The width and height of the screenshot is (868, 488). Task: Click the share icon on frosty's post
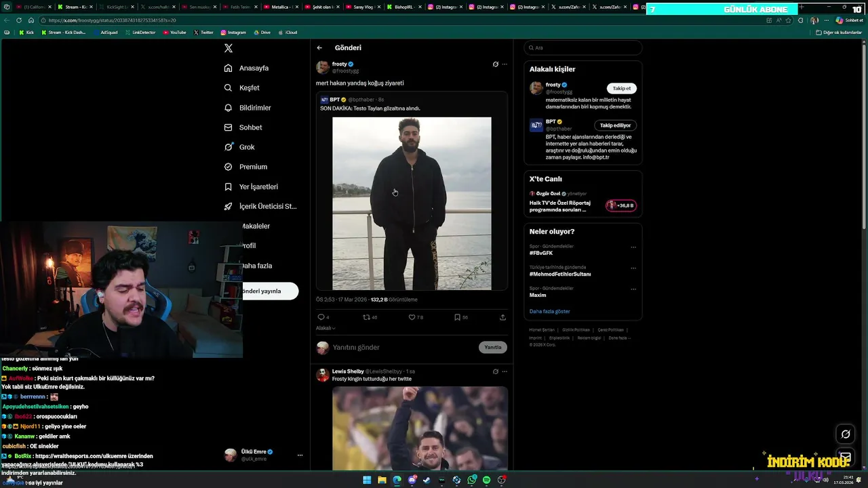coord(502,317)
